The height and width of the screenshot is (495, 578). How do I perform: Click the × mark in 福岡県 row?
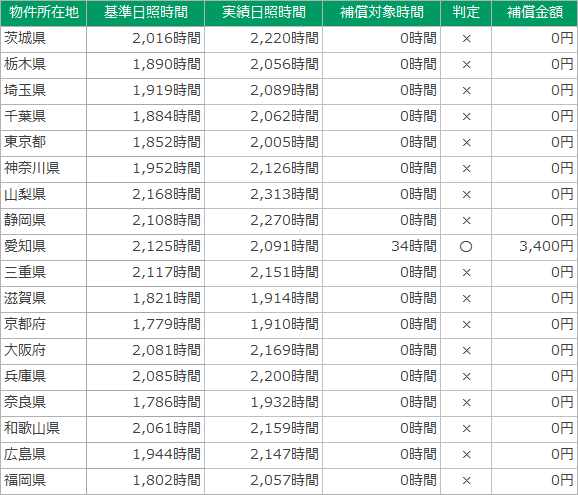466,481
